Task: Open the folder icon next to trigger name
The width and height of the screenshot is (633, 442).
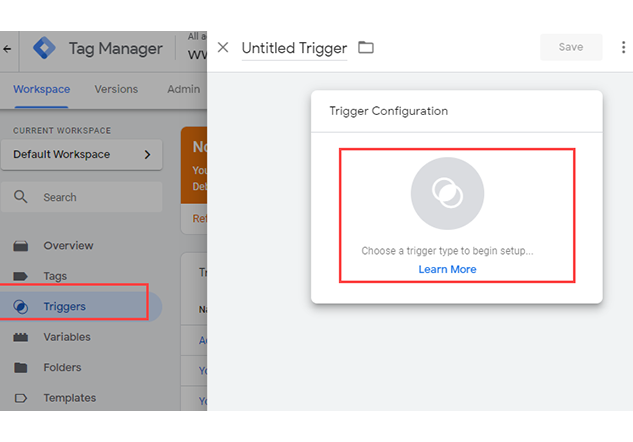Action: tap(366, 48)
